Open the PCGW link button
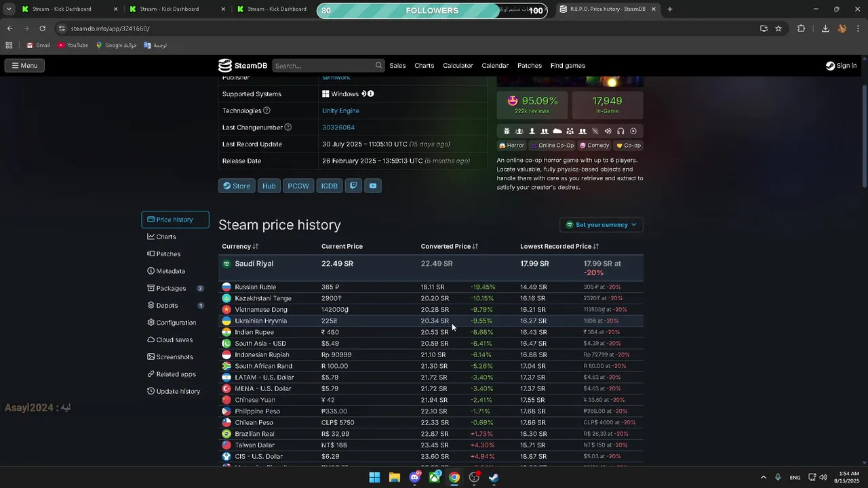This screenshot has width=868, height=488. coord(298,186)
